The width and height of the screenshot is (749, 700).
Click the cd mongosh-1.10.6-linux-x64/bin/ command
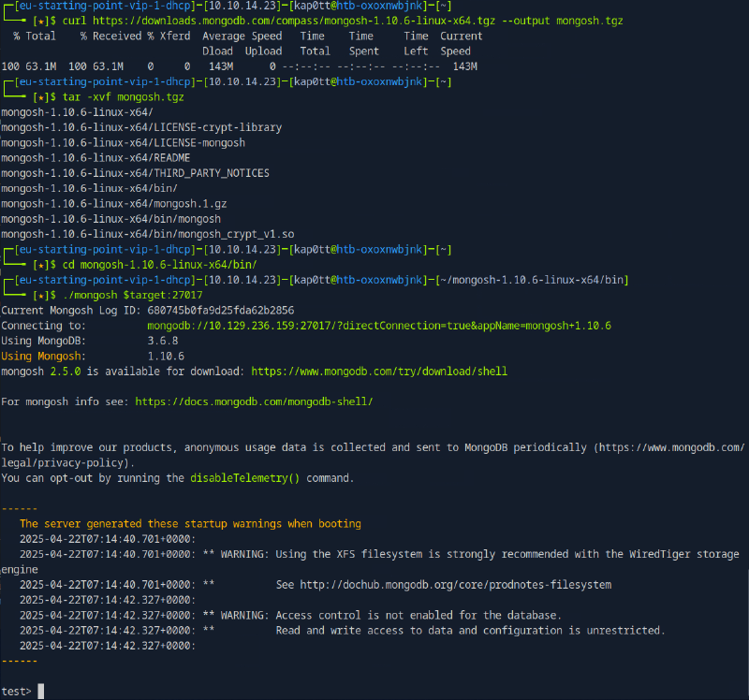point(153,265)
